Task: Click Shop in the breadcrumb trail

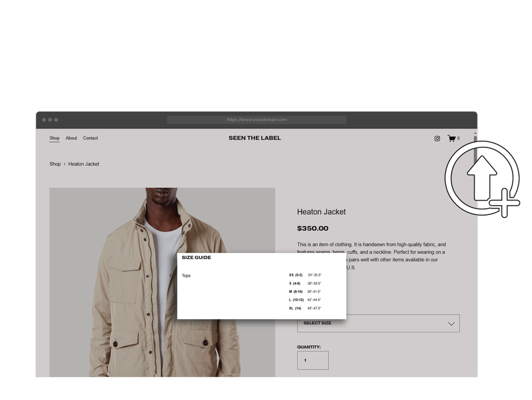Action: point(55,164)
